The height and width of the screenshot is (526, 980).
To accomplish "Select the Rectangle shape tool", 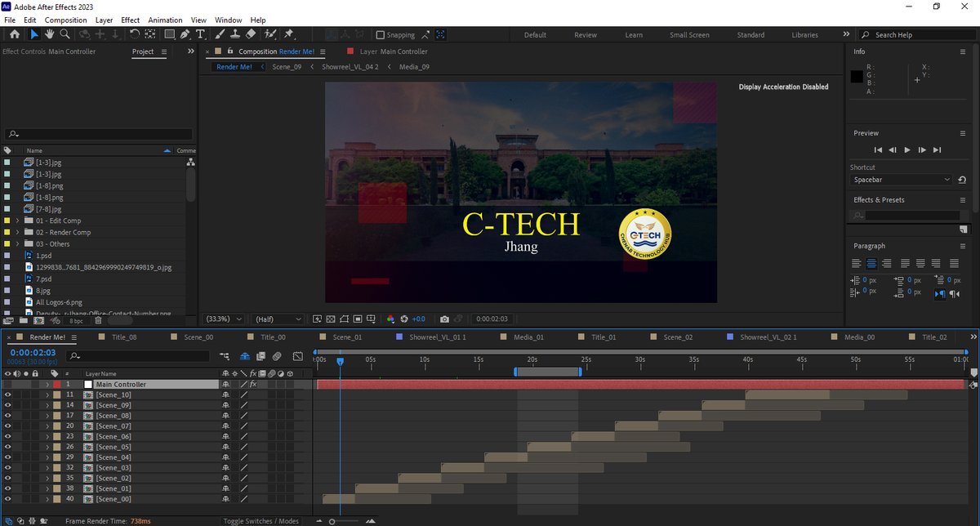I will click(x=169, y=34).
